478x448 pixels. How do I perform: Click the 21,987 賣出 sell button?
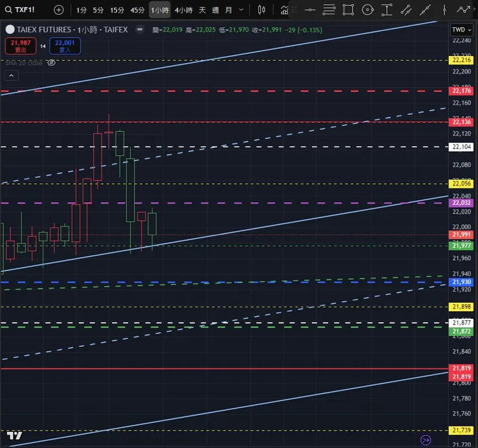pos(21,46)
